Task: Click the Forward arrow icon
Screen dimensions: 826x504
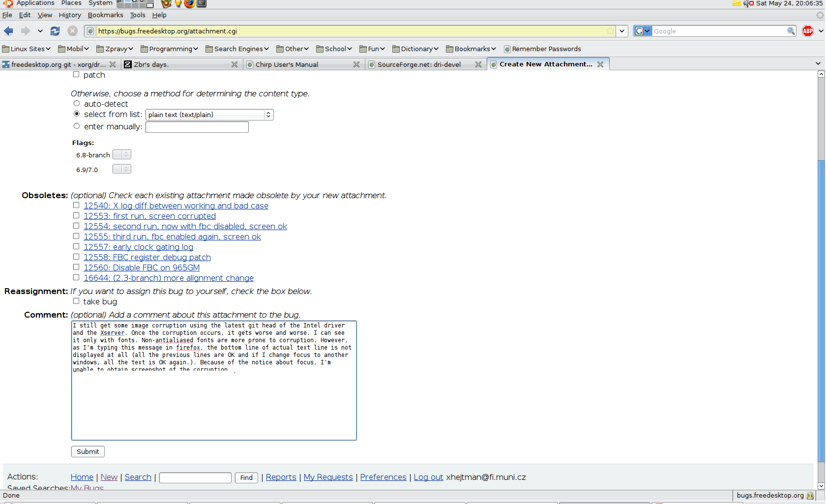Action: (x=25, y=31)
